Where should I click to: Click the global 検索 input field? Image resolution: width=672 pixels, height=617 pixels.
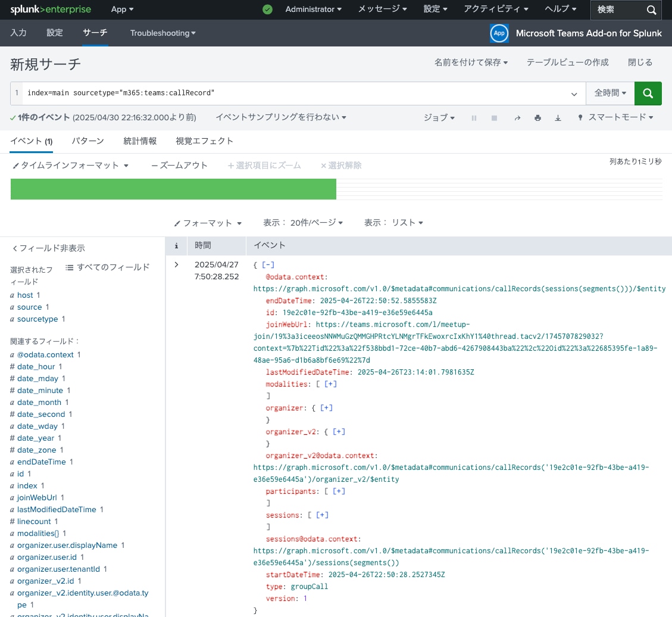pyautogui.click(x=619, y=10)
